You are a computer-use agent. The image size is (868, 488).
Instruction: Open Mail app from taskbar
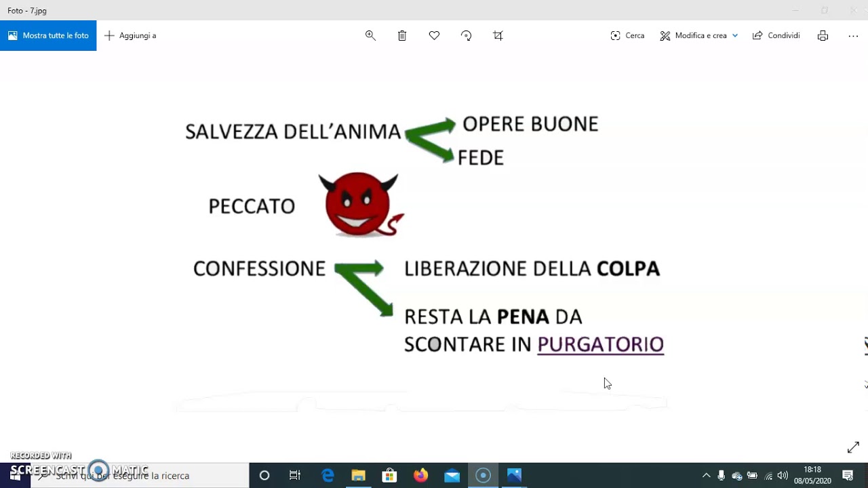tap(452, 475)
